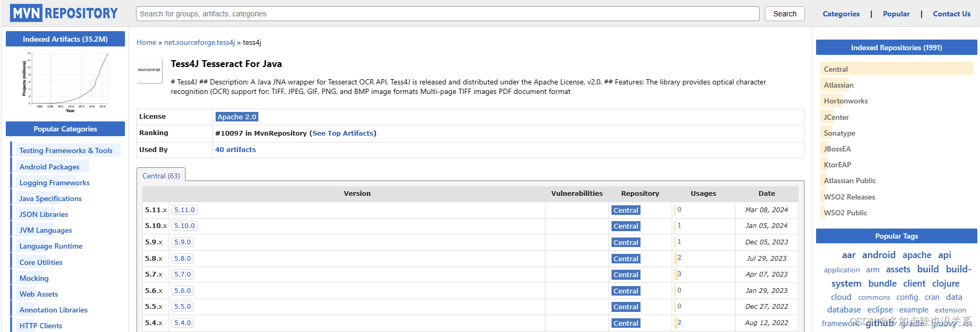980x332 pixels.
Task: Click Indexed Artifacts (35.2M) header
Action: [x=65, y=39]
